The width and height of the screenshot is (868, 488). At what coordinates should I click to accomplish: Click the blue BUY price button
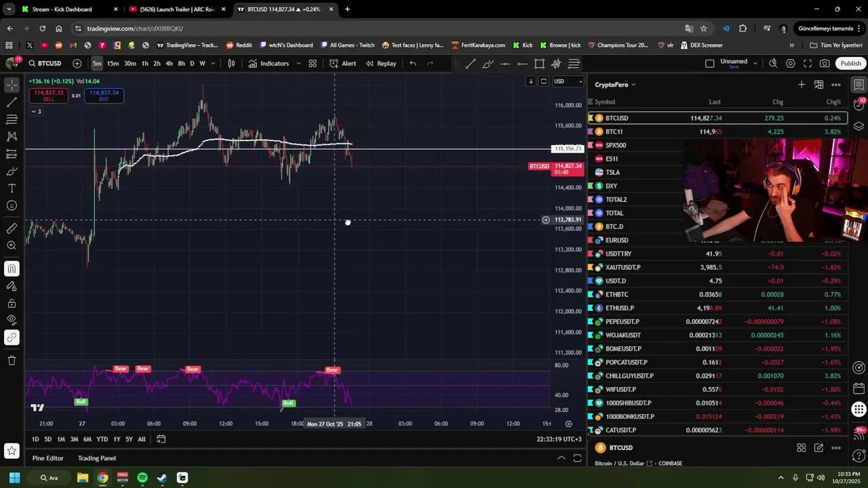point(104,96)
